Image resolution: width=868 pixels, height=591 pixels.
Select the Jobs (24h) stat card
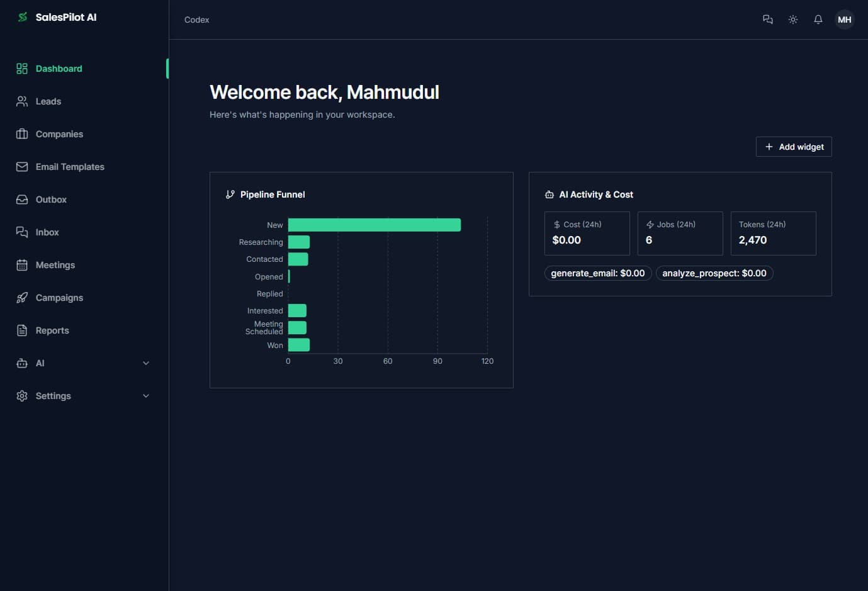point(680,234)
